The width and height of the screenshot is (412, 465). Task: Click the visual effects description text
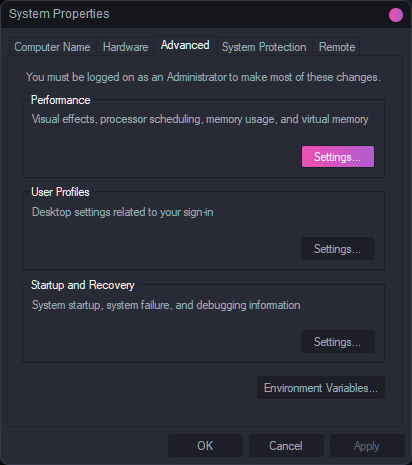(x=200, y=119)
